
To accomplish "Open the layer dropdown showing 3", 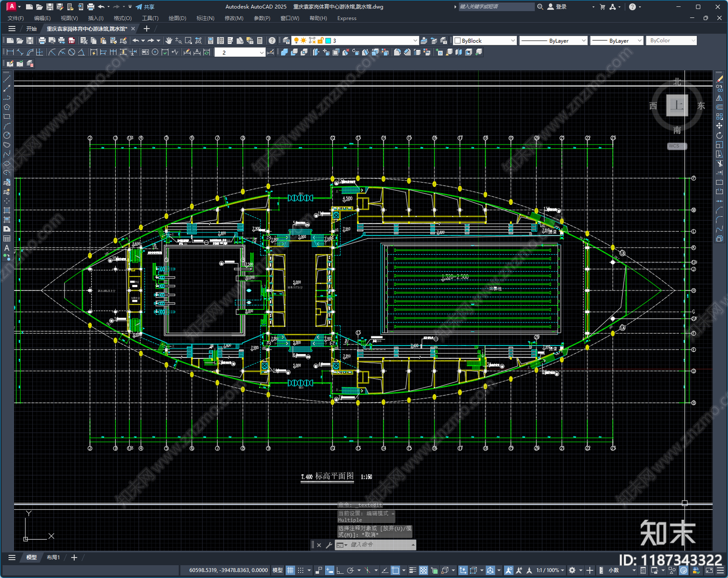I will coord(355,41).
